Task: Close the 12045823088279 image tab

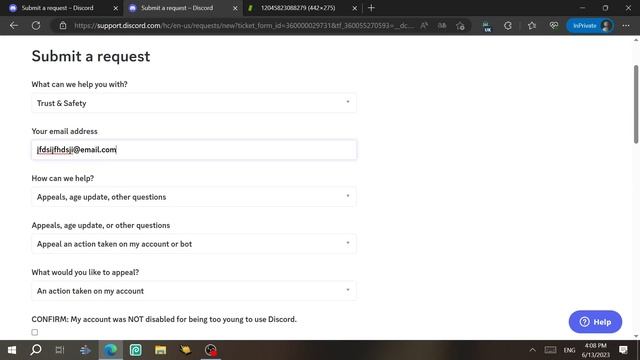Action: point(354,8)
